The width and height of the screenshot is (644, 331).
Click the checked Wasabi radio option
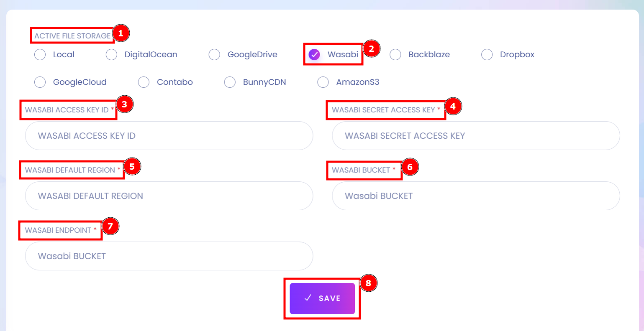[x=314, y=54]
